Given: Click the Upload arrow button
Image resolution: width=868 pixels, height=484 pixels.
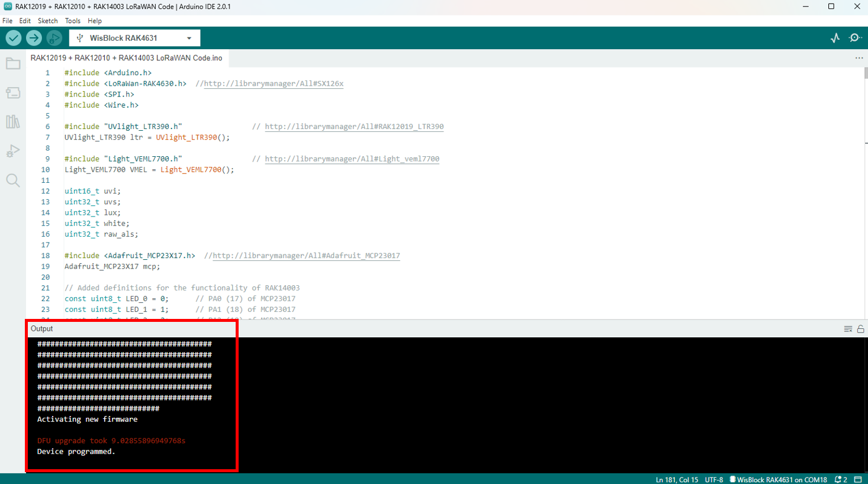Looking at the screenshot, I should [34, 38].
